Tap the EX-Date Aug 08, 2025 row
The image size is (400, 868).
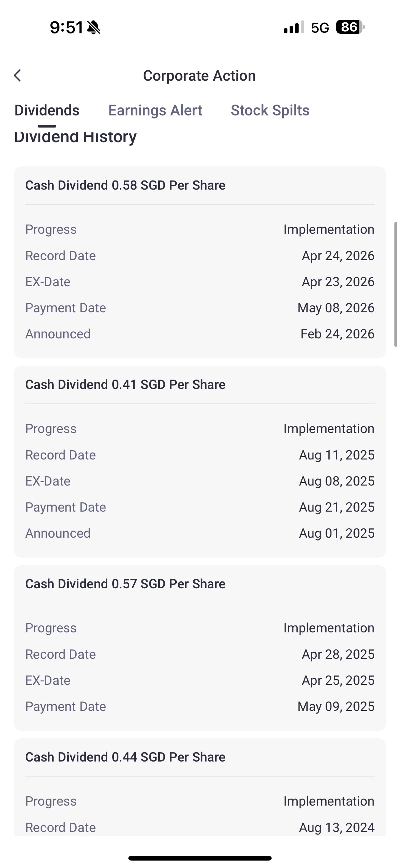coord(200,481)
